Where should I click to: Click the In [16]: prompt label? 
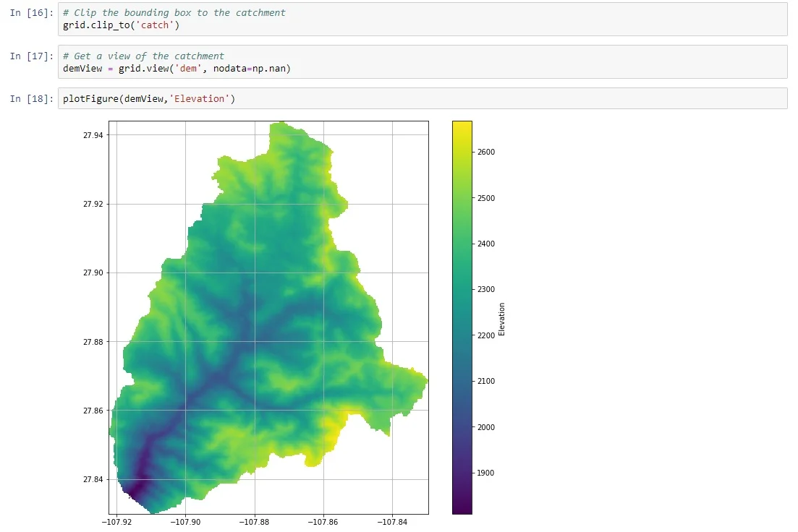click(x=32, y=13)
